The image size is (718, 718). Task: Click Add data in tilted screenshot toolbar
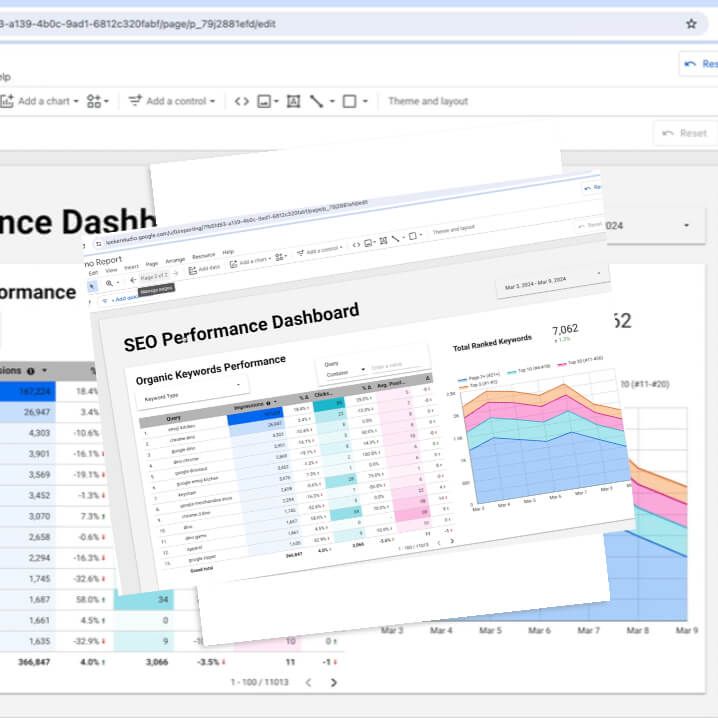(x=205, y=269)
